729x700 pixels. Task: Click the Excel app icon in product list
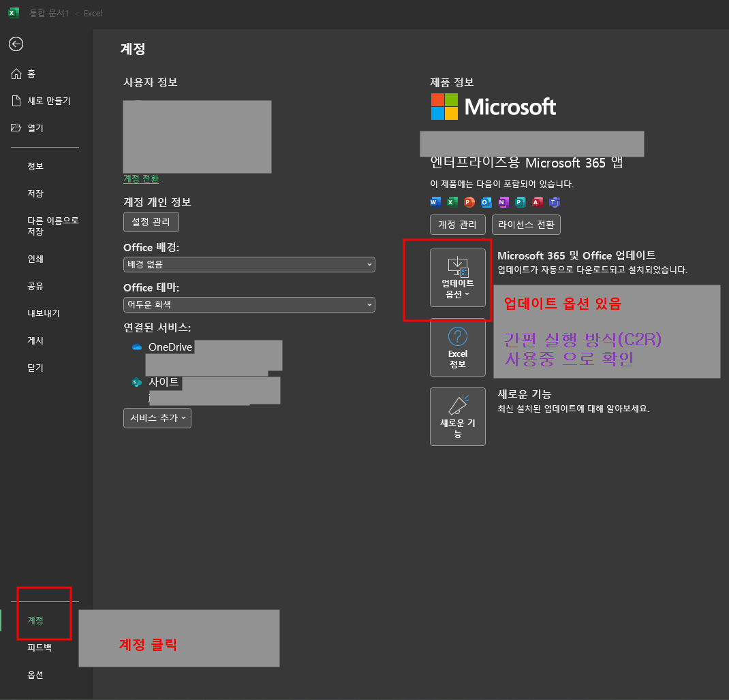click(452, 202)
